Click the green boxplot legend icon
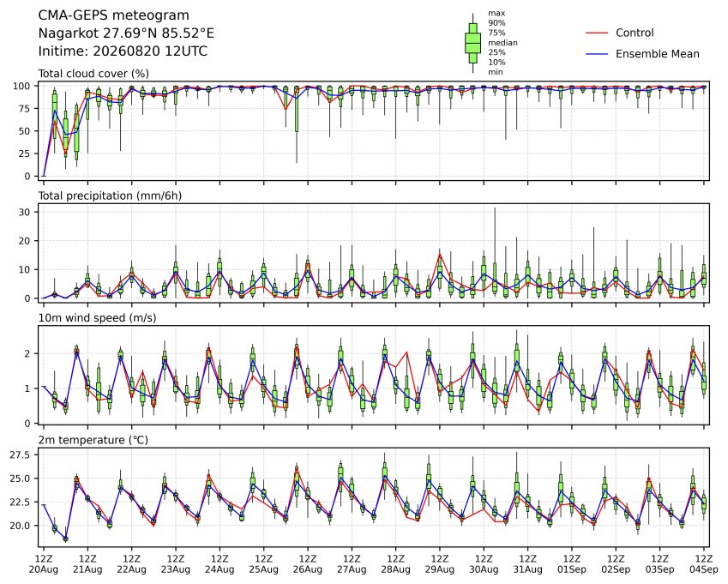Screen dimensions: 728x584 (472, 43)
